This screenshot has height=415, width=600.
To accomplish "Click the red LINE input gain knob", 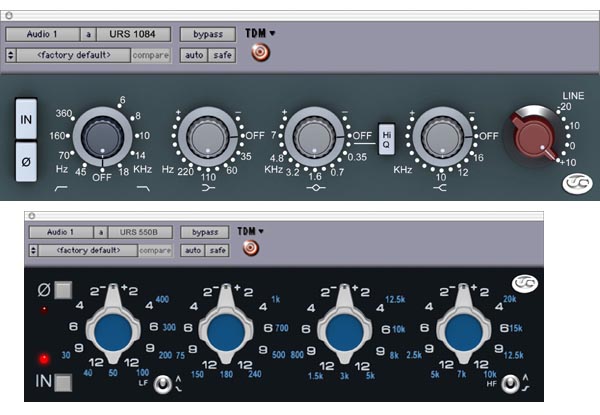I will click(533, 136).
